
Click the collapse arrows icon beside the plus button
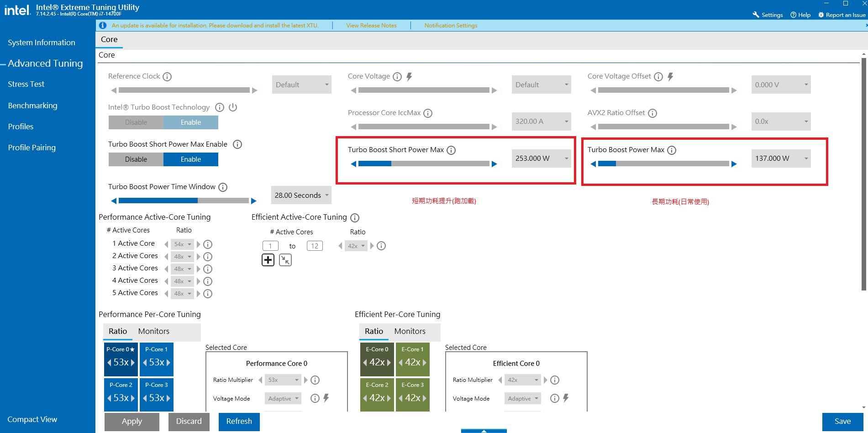click(285, 260)
